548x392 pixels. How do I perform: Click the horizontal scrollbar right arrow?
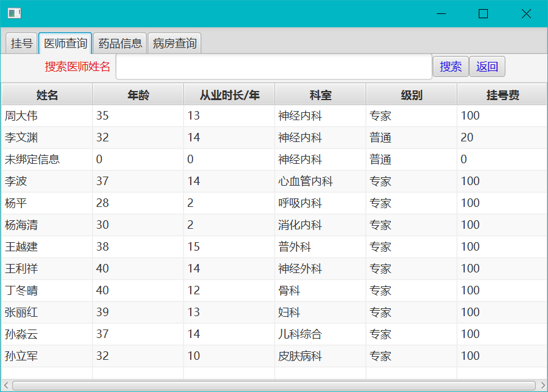pyautogui.click(x=543, y=385)
